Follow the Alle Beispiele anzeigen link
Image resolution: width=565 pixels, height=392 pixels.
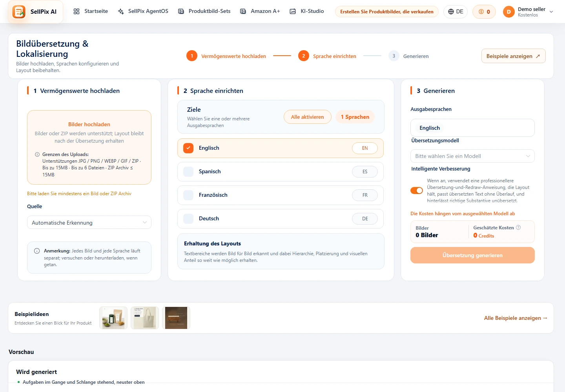(x=516, y=318)
